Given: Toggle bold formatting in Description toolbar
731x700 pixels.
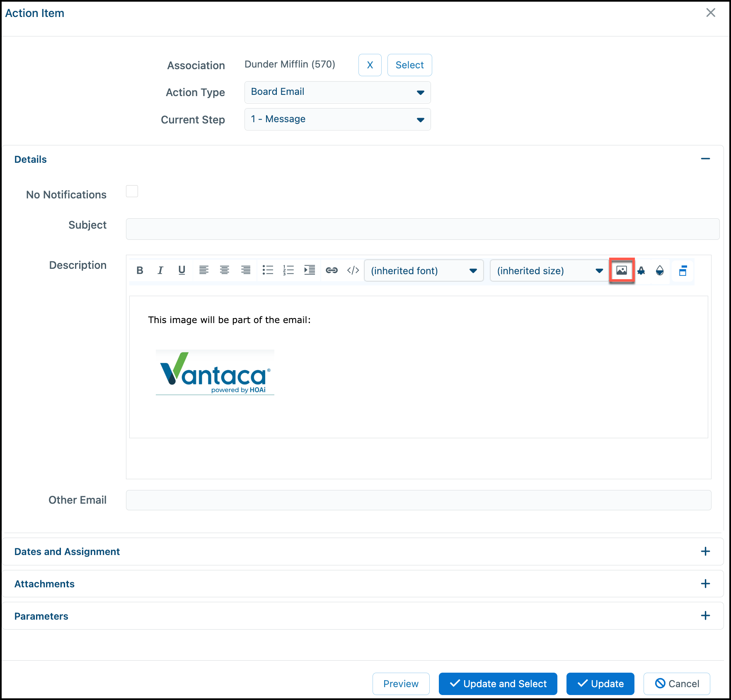Looking at the screenshot, I should click(140, 270).
